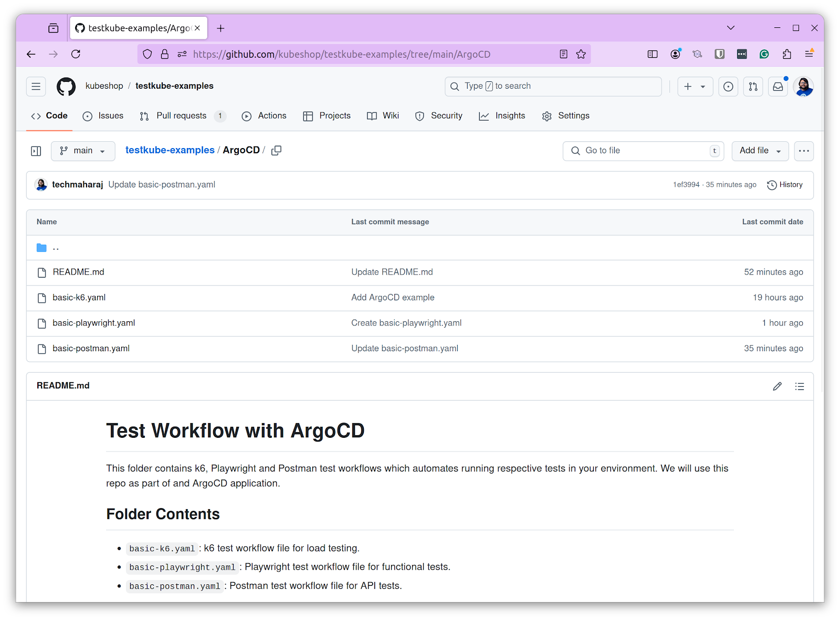Open 'Add ArgoCD example' commit message
Screen dimensions: 840x620
pos(393,298)
